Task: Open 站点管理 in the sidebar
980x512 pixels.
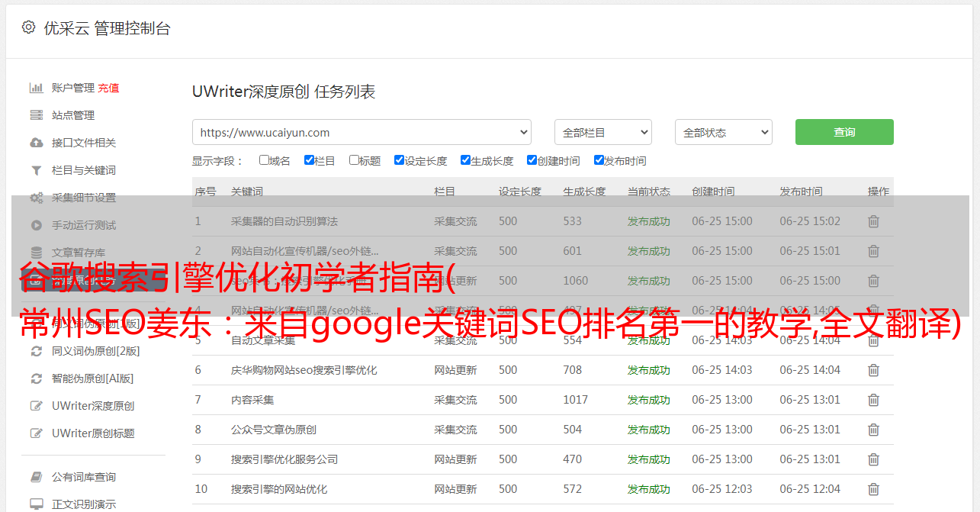Action: point(73,115)
